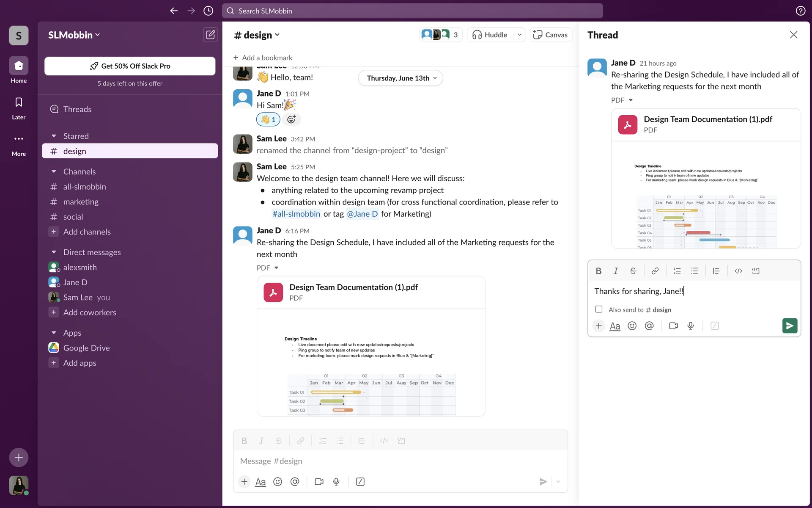Viewport: 812px width, 508px height.
Task: Expand the SLMobbin workspace menu
Action: pyautogui.click(x=74, y=35)
